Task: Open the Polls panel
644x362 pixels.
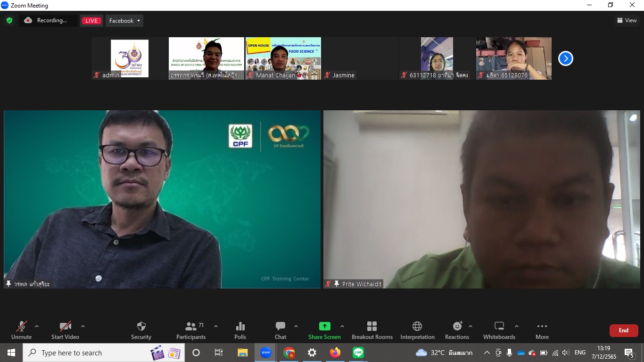Action: (x=240, y=330)
